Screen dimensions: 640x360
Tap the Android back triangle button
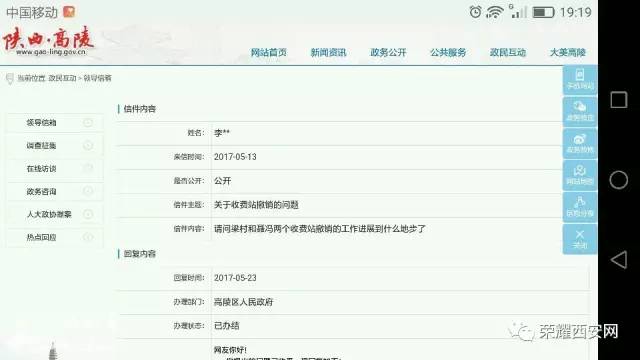point(619,260)
